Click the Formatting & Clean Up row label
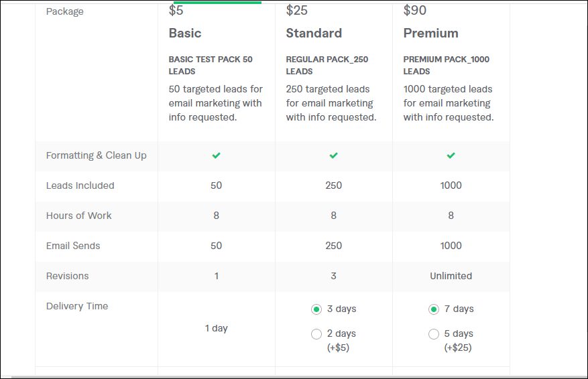Viewport: 588px width, 379px height. click(96, 155)
